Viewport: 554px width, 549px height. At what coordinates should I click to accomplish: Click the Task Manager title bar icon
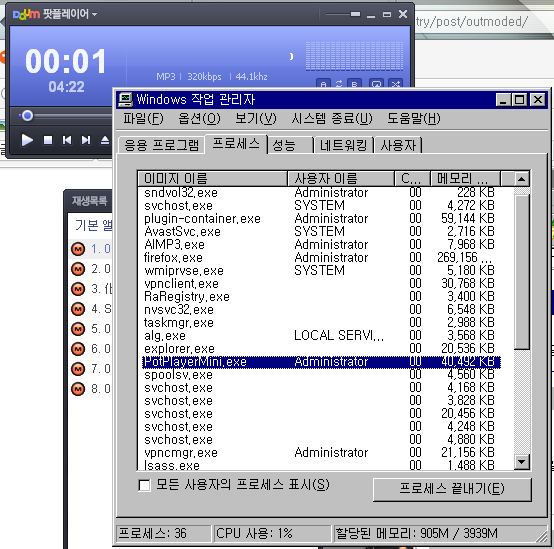click(x=125, y=100)
